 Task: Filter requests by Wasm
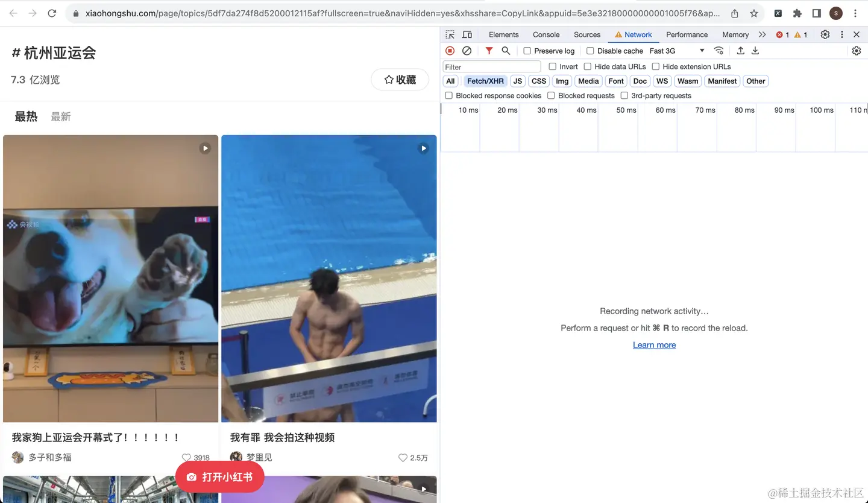[x=688, y=81]
